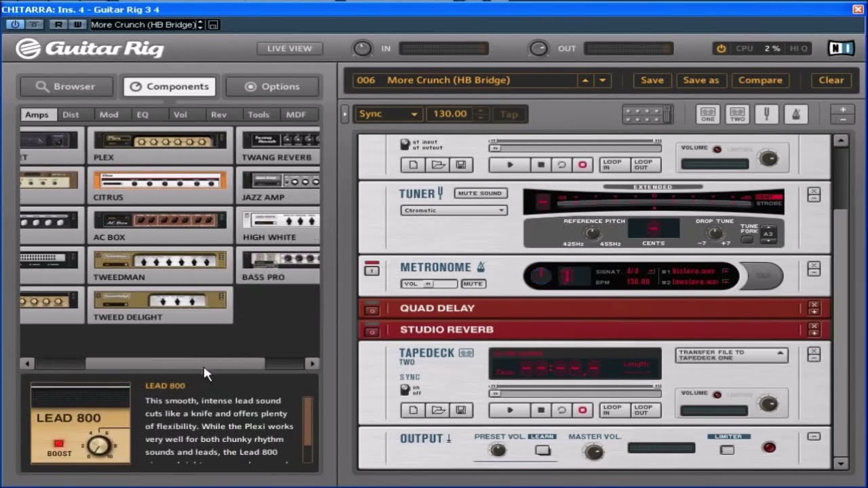This screenshot has width=868, height=488.
Task: Select the Jazz Amp component
Action: click(278, 185)
